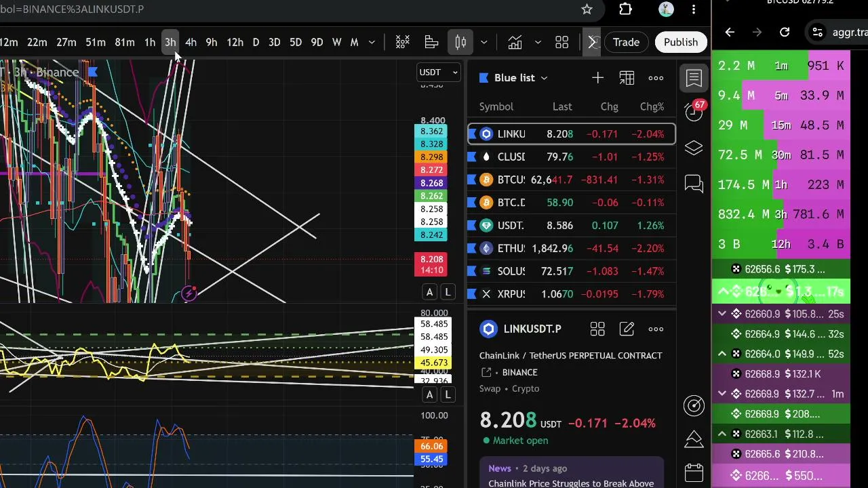Set timeframe to 9D
Viewport: 868px width, 488px height.
[317, 43]
